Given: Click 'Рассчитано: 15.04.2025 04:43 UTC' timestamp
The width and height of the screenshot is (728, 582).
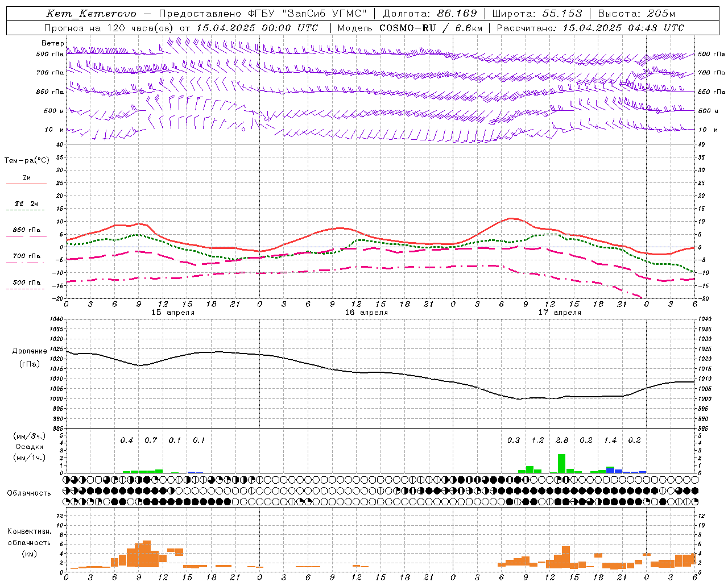Looking at the screenshot, I should tap(590, 28).
